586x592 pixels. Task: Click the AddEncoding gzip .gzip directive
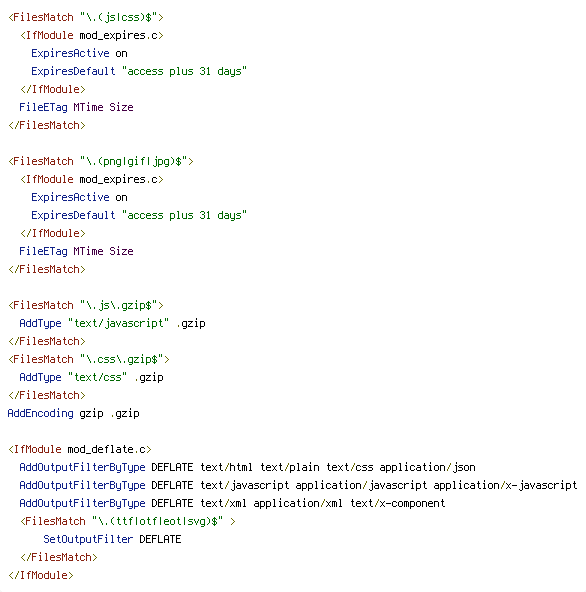pyautogui.click(x=74, y=413)
